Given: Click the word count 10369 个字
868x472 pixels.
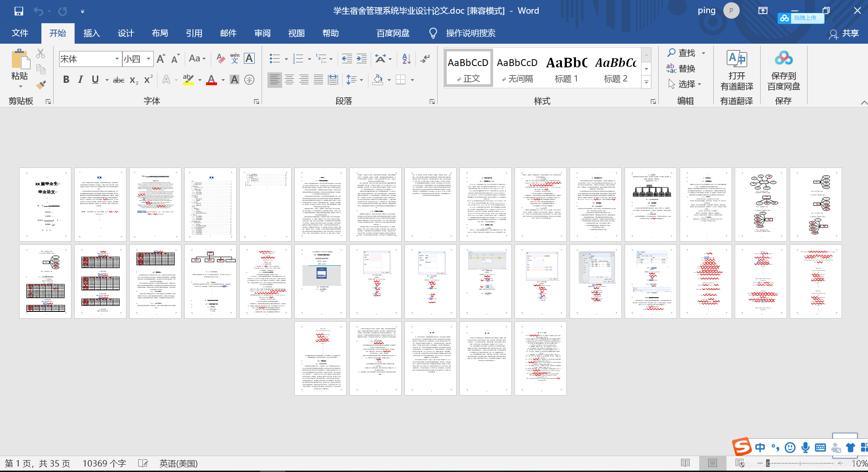Looking at the screenshot, I should point(104,463).
